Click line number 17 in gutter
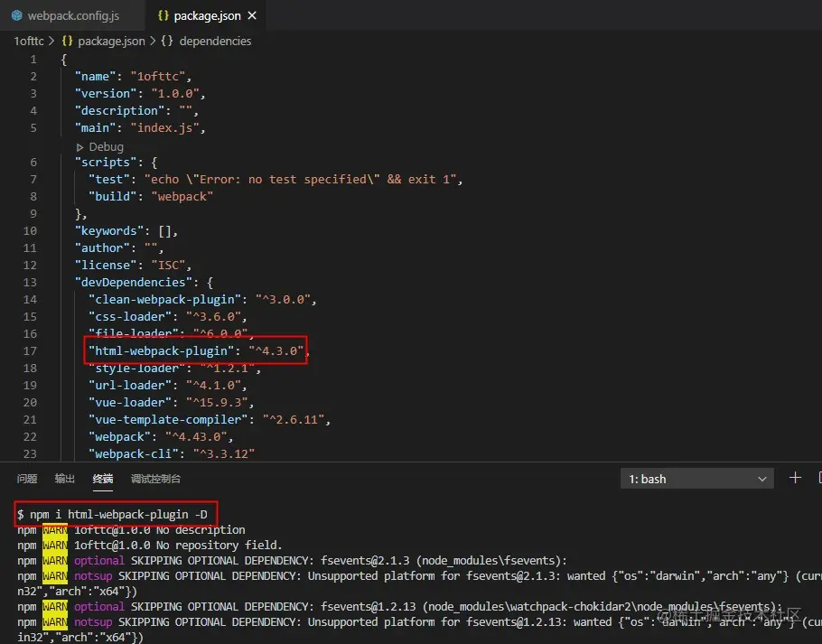 point(30,350)
